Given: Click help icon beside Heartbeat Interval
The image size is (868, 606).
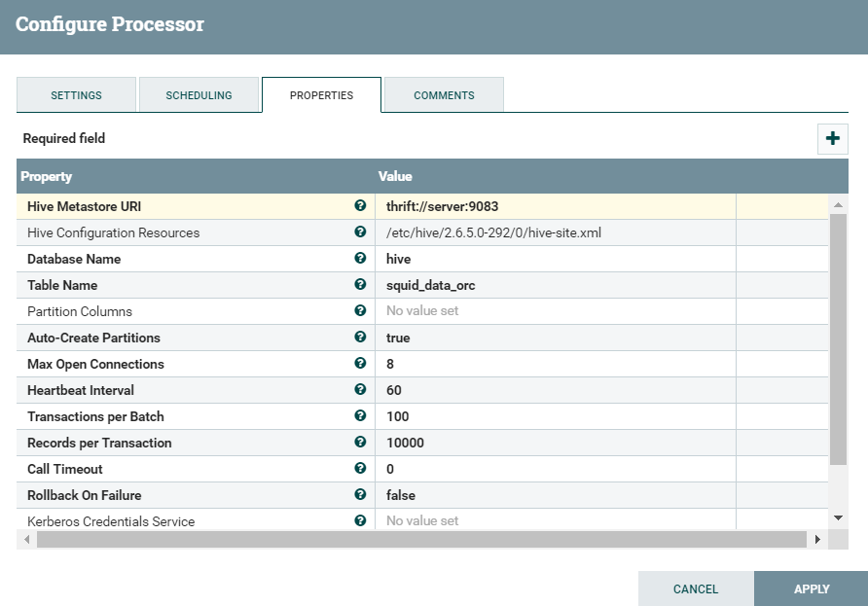Looking at the screenshot, I should click(360, 390).
